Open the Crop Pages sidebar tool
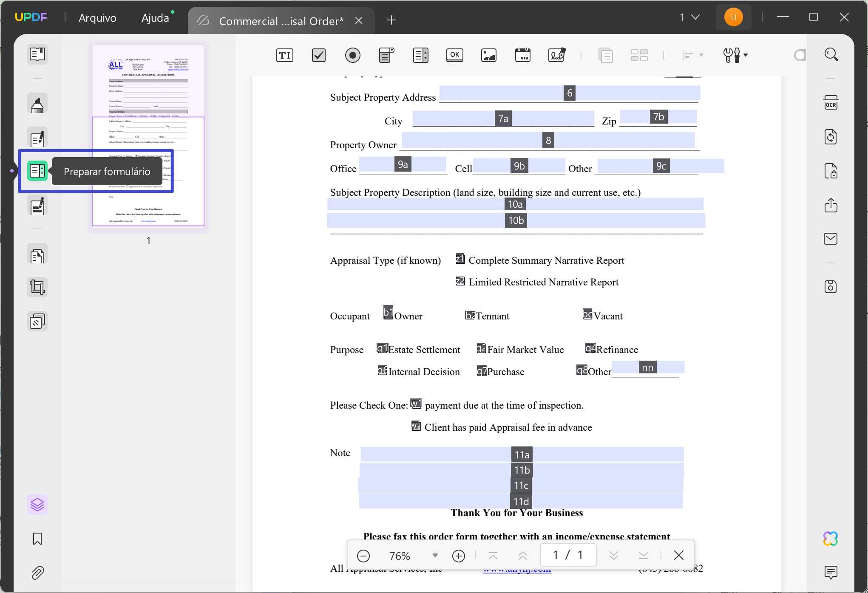 coord(37,287)
